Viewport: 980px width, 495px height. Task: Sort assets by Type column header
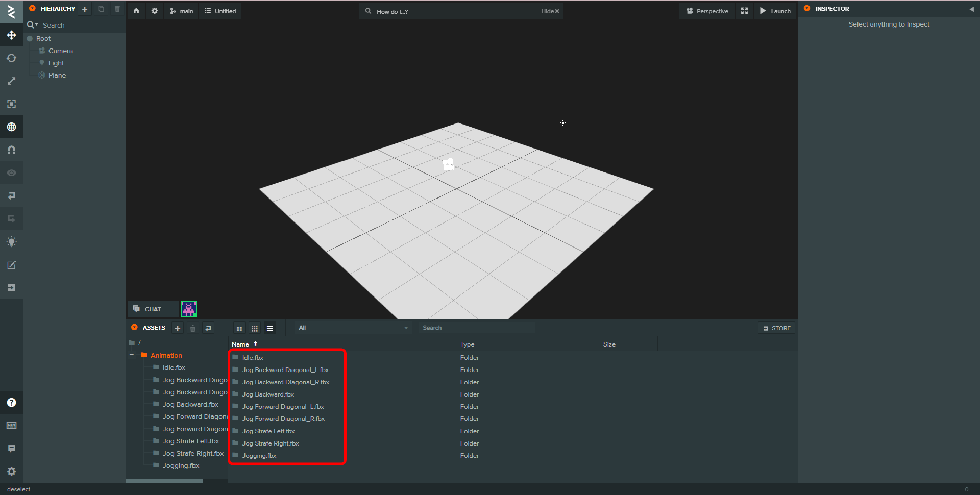[x=528, y=344]
